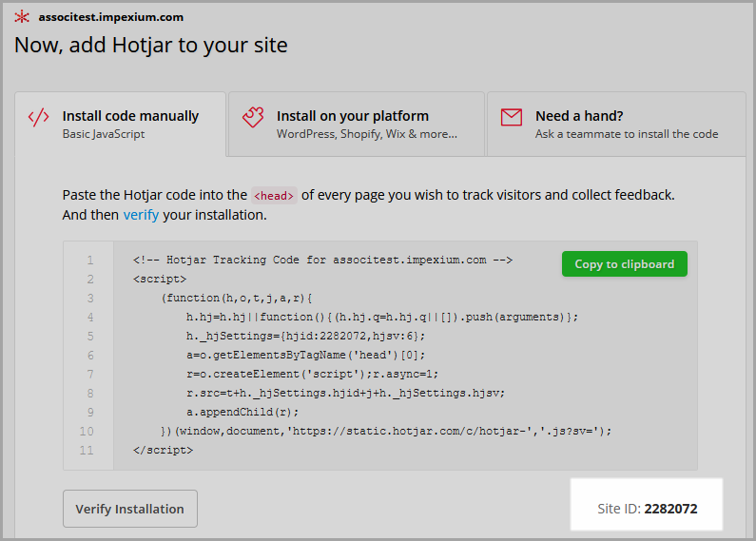Click line 5 with hjid setting in code
The width and height of the screenshot is (756, 541).
point(305,336)
